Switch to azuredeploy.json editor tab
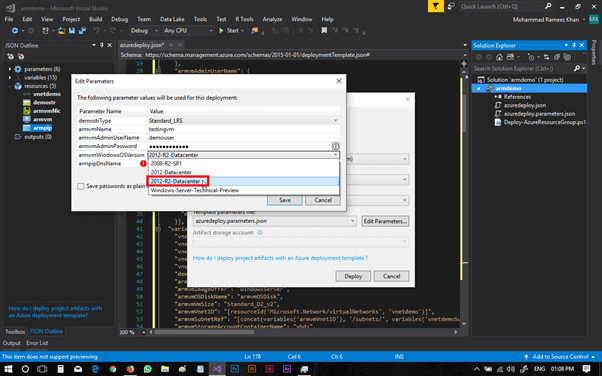This screenshot has width=602, height=376. [x=142, y=45]
